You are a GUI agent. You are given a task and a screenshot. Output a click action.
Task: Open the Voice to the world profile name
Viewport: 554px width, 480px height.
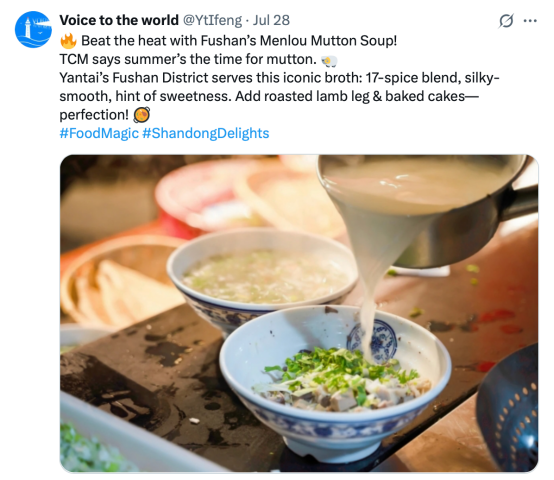click(119, 20)
